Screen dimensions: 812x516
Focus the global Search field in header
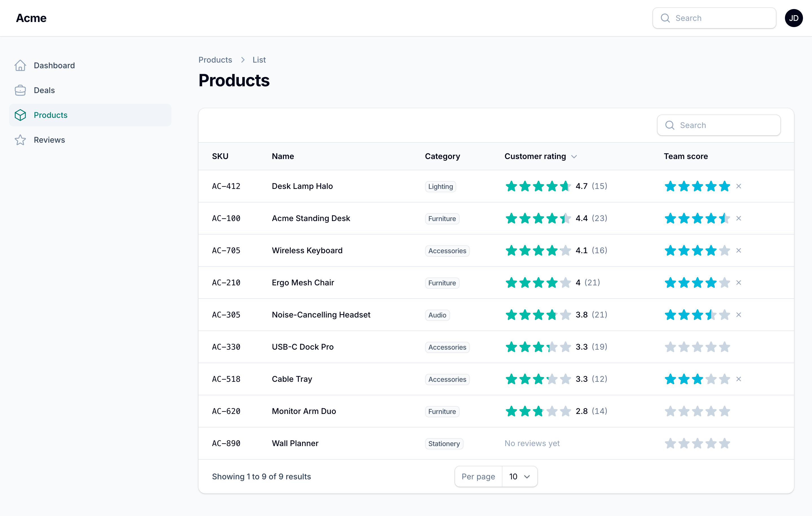714,18
